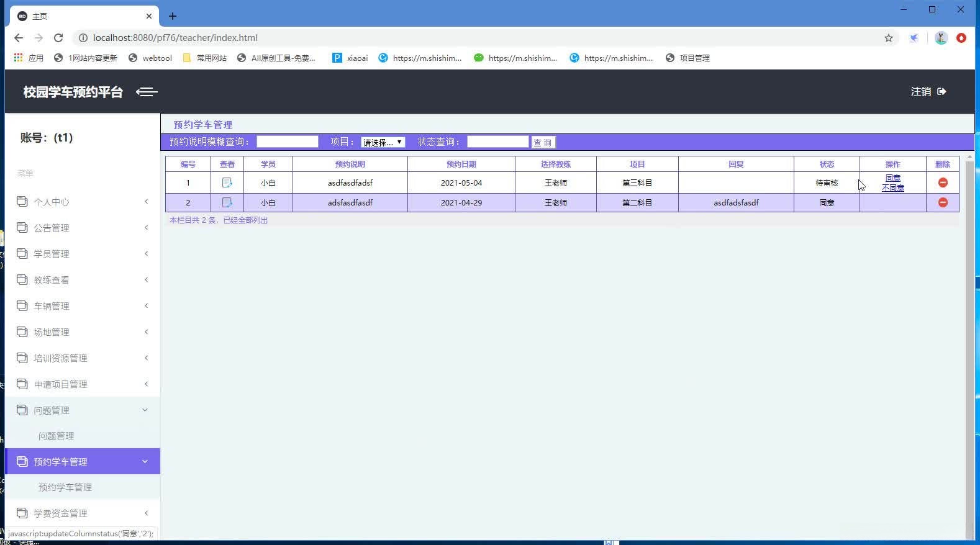This screenshot has width=980, height=545.
Task: Expand the 学费资金管理 menu
Action: click(83, 513)
